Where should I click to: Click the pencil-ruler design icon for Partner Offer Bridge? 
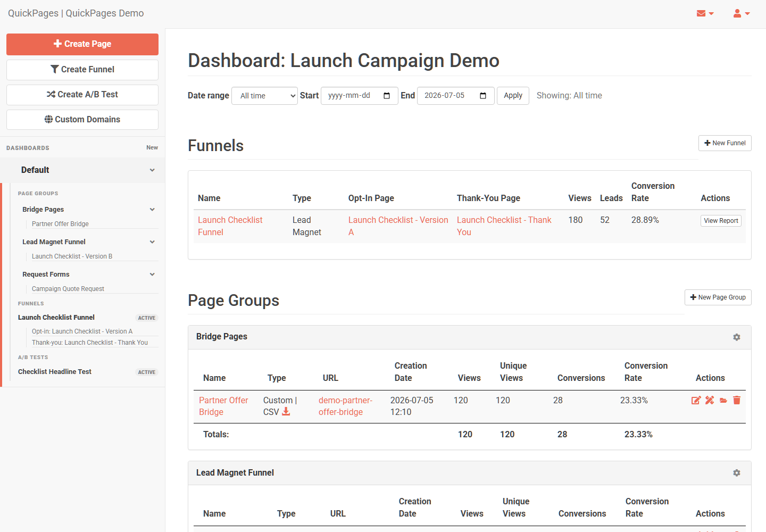pyautogui.click(x=710, y=400)
